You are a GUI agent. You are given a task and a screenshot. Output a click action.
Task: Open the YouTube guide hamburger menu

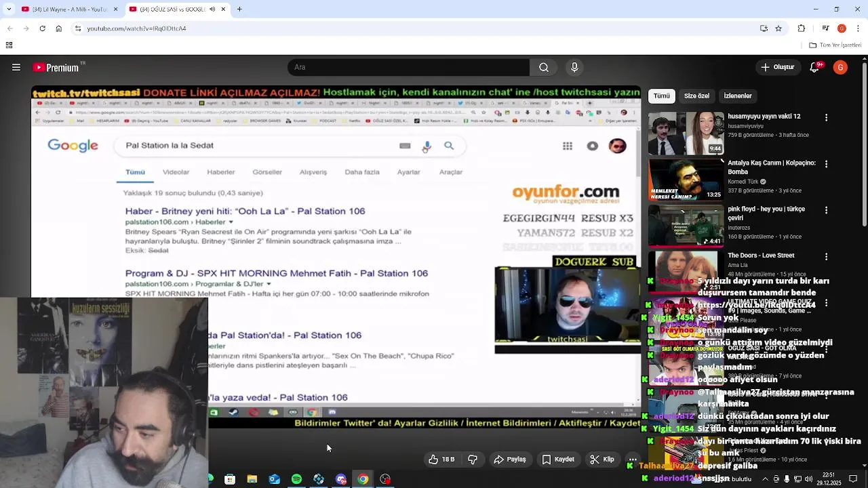pos(16,67)
